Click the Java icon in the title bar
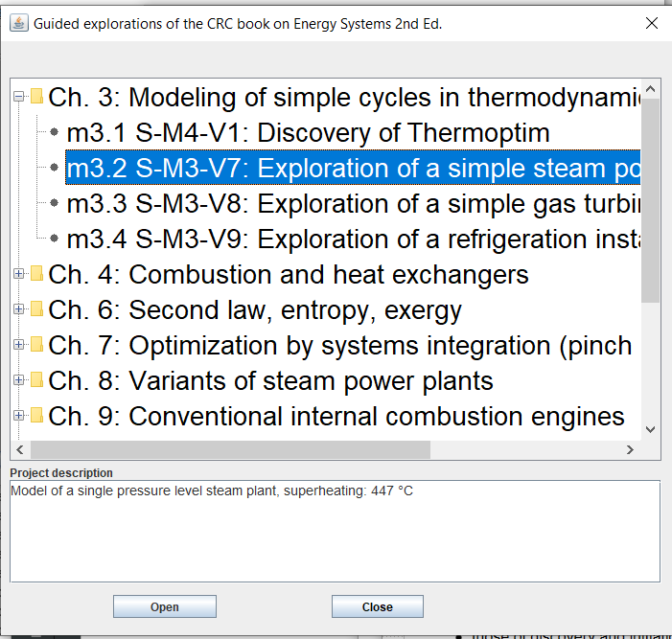 coord(19,23)
